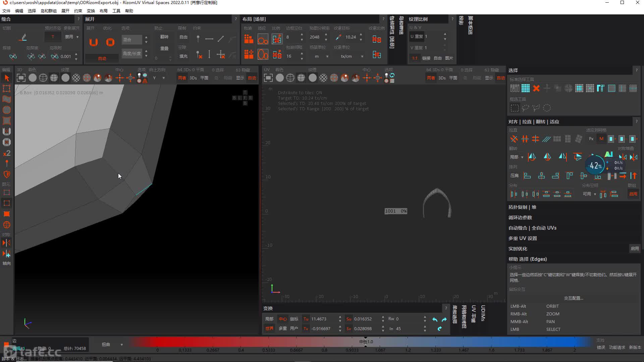Select the Cut edge tool under 切割

coord(23,37)
